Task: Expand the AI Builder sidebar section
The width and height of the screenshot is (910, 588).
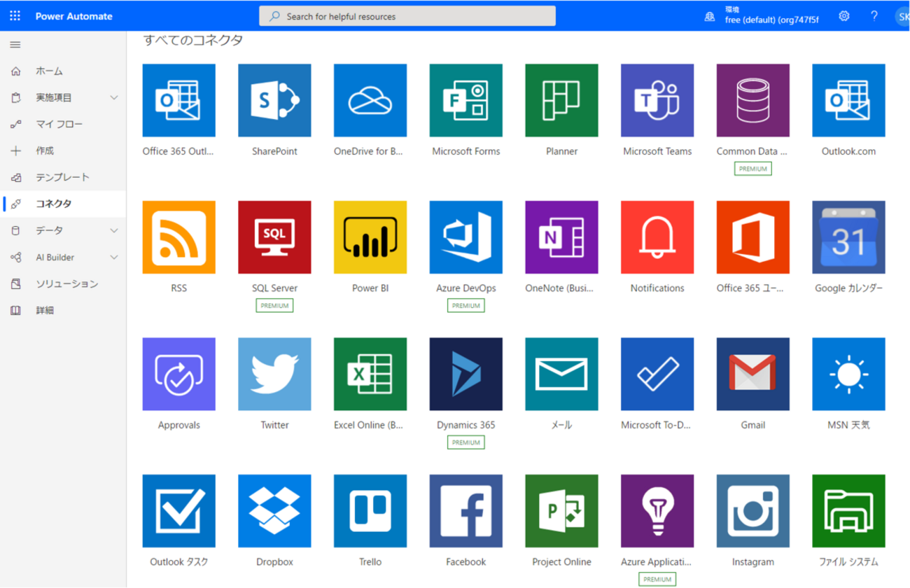Action: tap(114, 258)
